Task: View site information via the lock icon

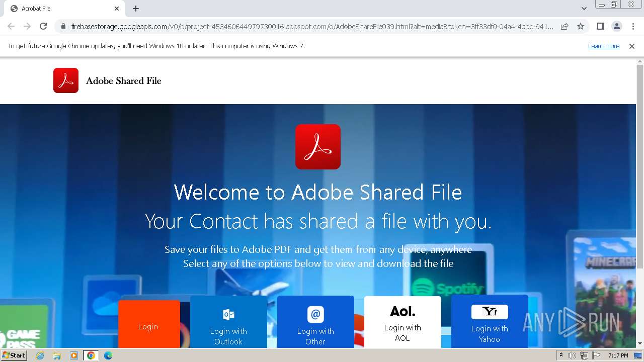Action: (63, 26)
